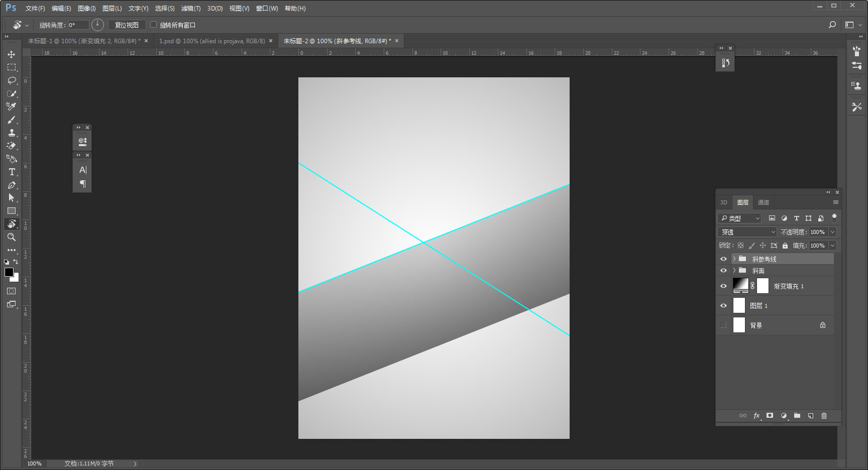
Task: Select the Paint Bucket tool
Action: tap(12, 159)
